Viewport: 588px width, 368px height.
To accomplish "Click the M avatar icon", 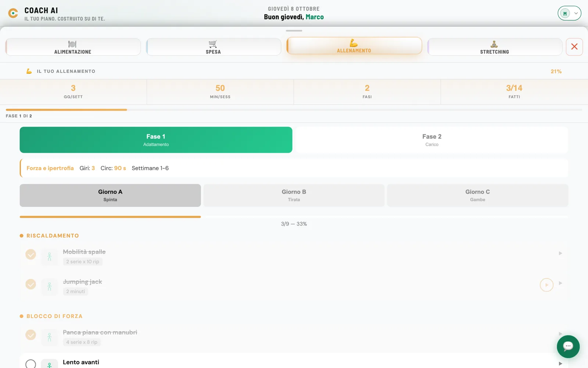I will pyautogui.click(x=565, y=14).
